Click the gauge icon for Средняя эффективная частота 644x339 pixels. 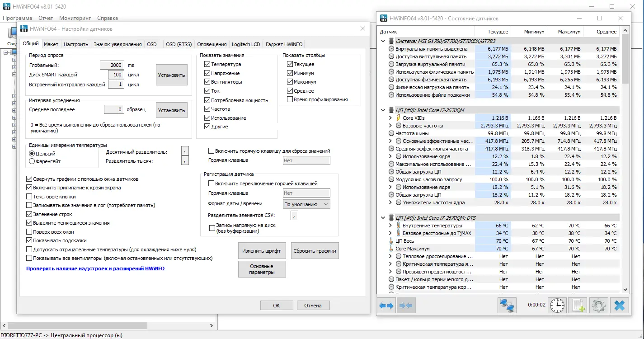[391, 149]
